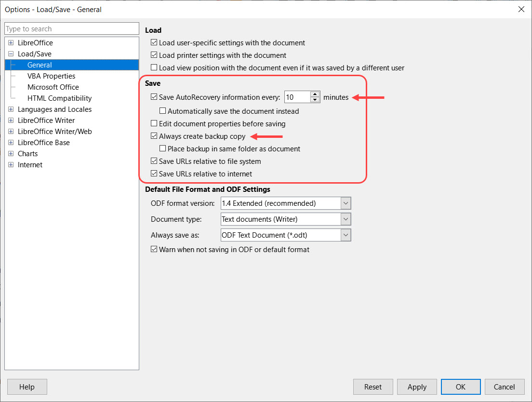The width and height of the screenshot is (532, 402).
Task: Click the Type to search field
Action: click(72, 29)
